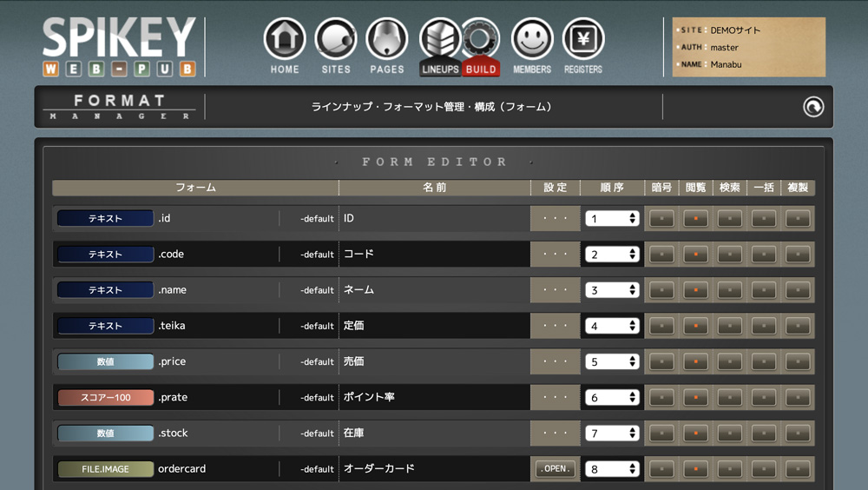Expand order dropdown showing 5 for 売価

[x=612, y=361]
